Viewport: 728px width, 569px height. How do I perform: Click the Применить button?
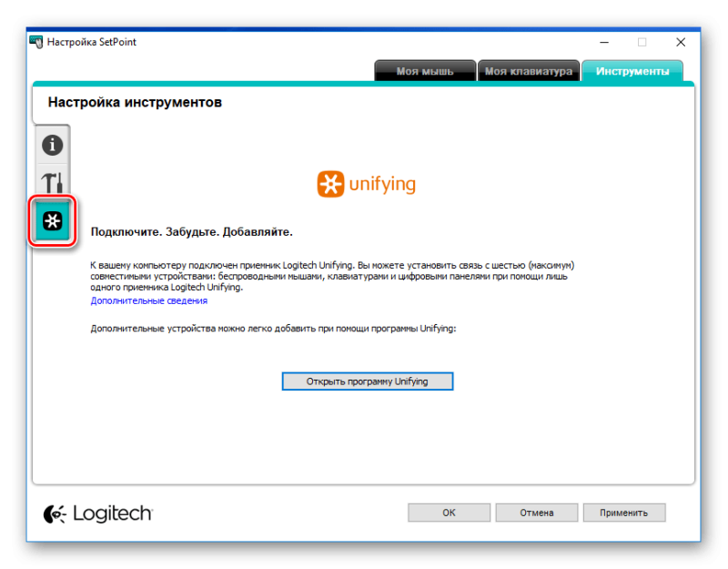624,513
